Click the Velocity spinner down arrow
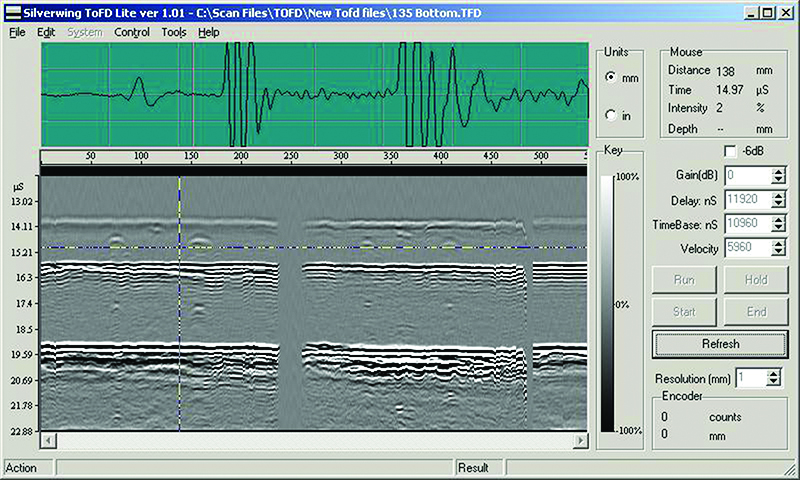Viewport: 800px width, 480px height. tap(778, 253)
